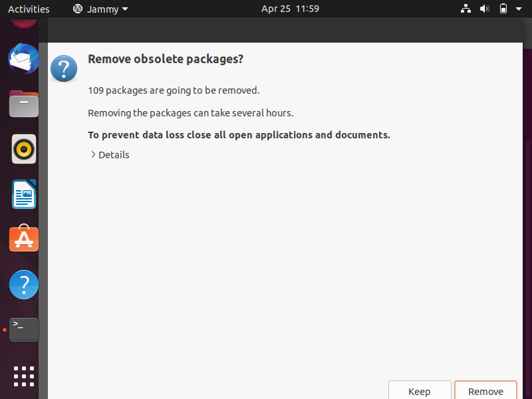Click the Remove button
The height and width of the screenshot is (399, 532).
pos(485,391)
